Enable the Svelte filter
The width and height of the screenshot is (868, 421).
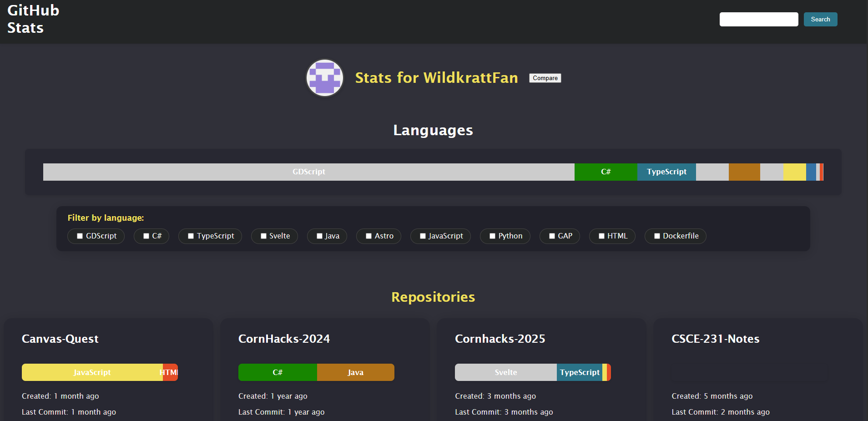263,236
